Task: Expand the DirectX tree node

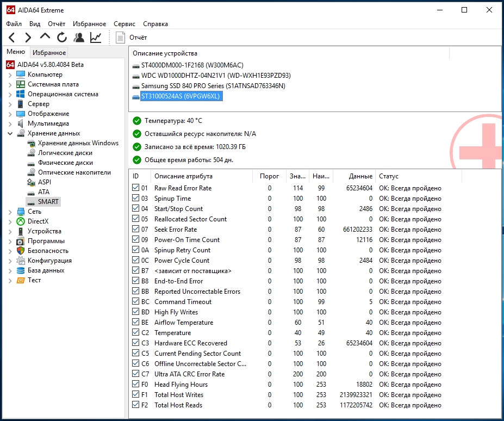Action: tap(10, 221)
